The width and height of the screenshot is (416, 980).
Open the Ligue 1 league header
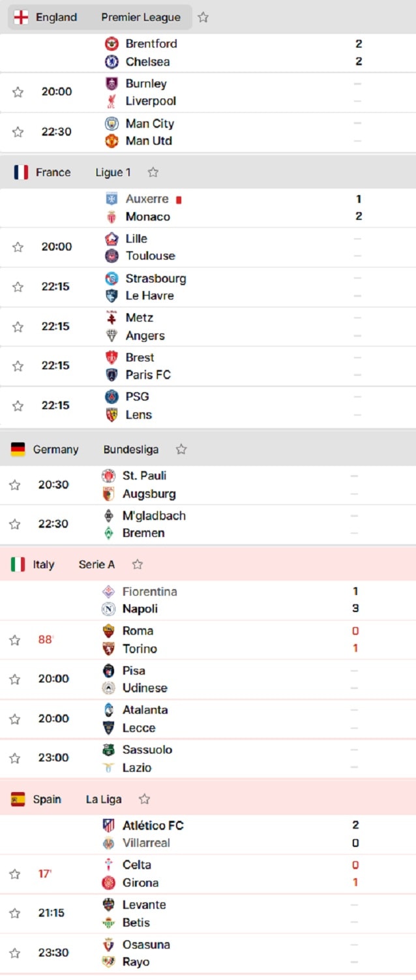click(x=113, y=172)
